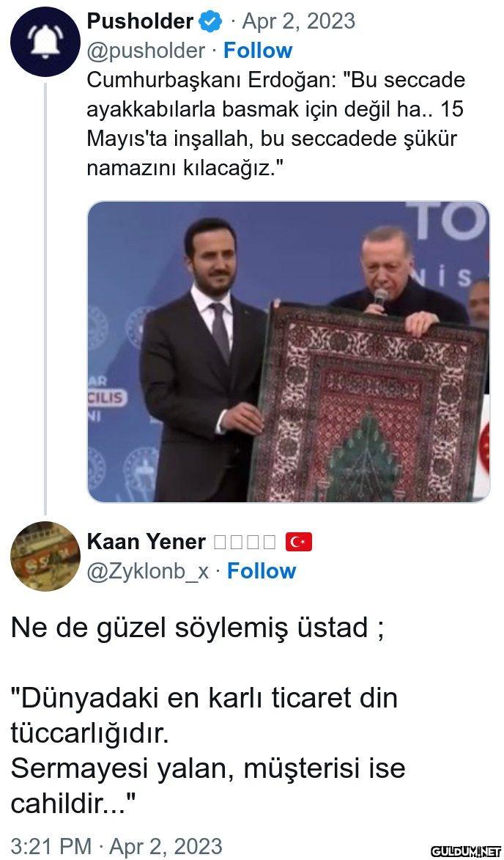The image size is (504, 860).
Task: Click the Apr 2, 2023 date beside Pusholder
Action: 299,22
